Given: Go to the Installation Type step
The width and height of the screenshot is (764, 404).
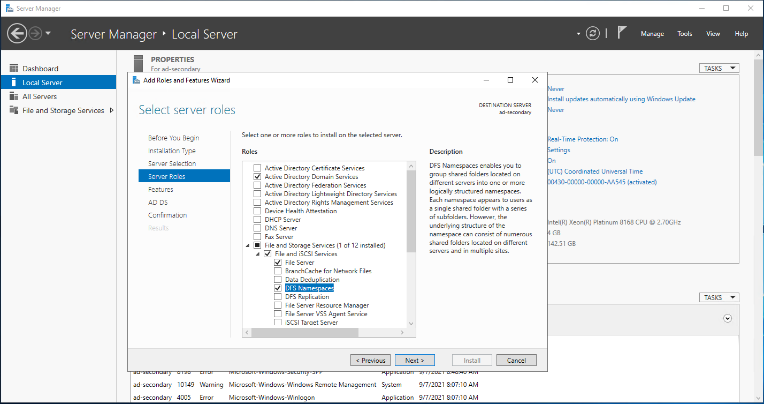Looking at the screenshot, I should [172, 151].
